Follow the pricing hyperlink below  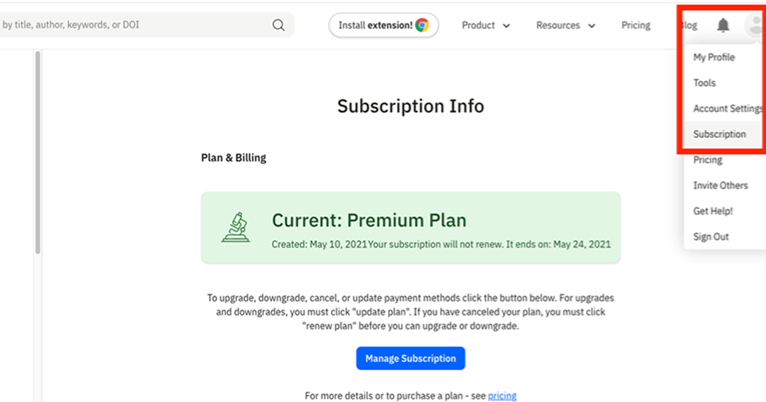point(502,396)
